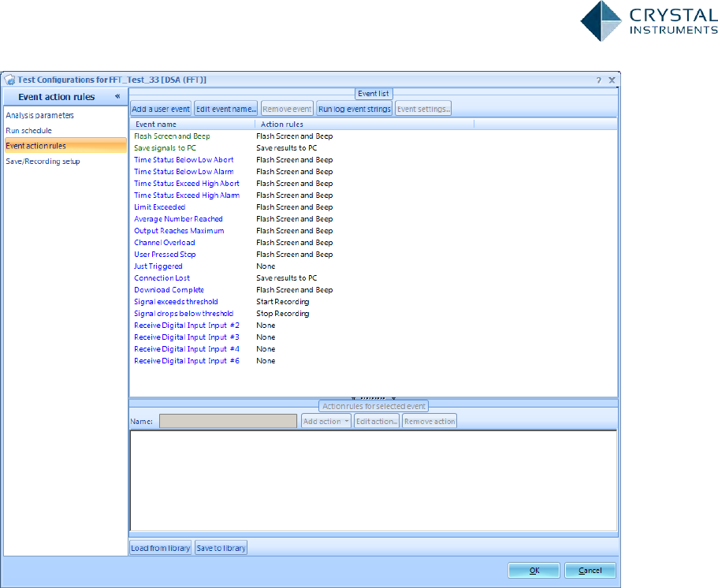The width and height of the screenshot is (718, 588).
Task: Select Signal drops below threshold event
Action: [x=184, y=314]
